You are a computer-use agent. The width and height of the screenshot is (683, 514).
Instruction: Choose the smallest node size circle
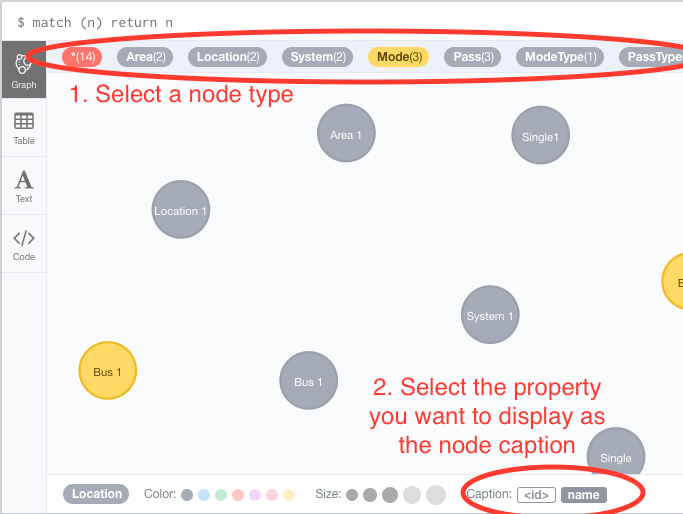[352, 495]
